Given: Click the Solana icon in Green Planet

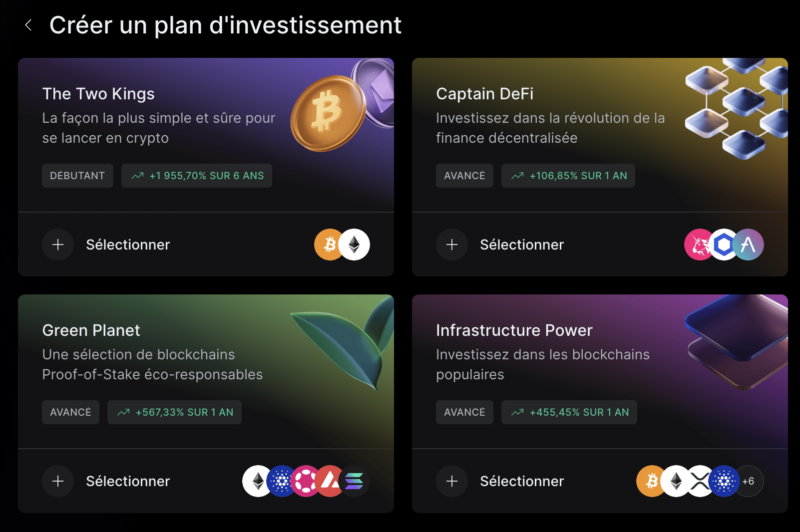Looking at the screenshot, I should 356,481.
